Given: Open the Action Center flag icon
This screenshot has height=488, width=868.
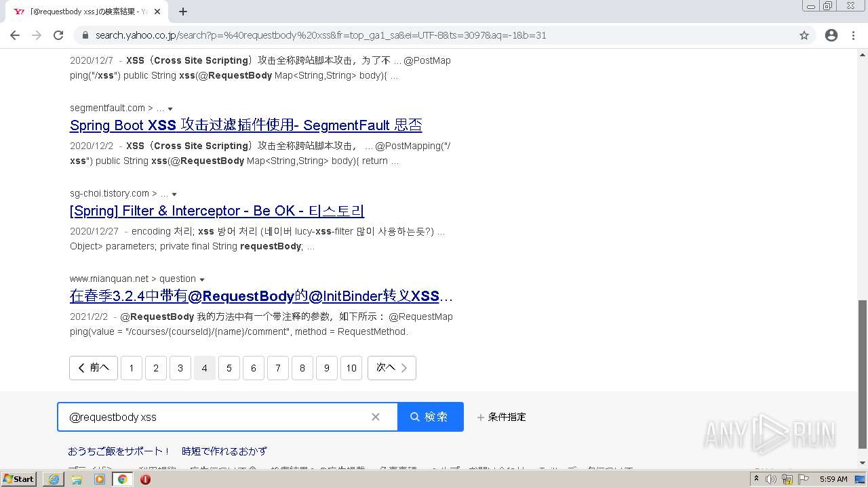Looking at the screenshot, I should point(804,479).
